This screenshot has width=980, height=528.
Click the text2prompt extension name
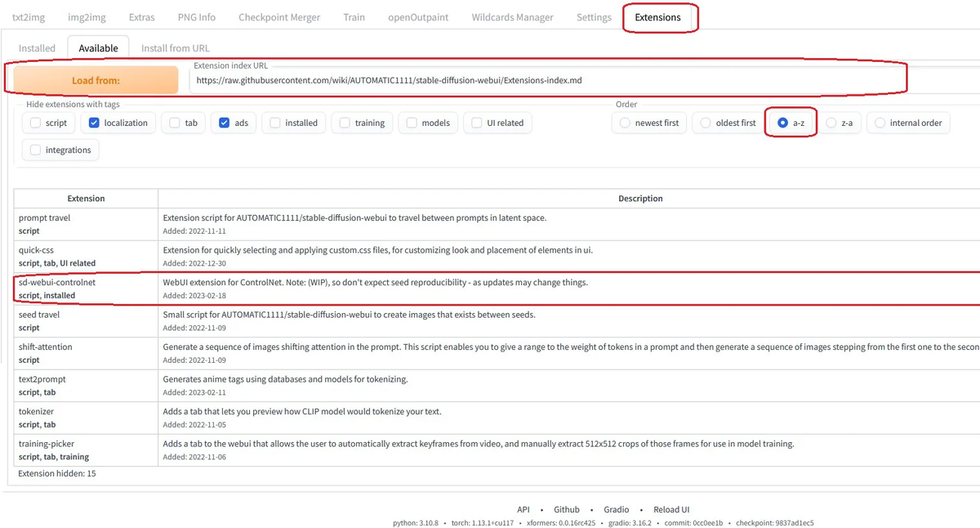coord(43,379)
